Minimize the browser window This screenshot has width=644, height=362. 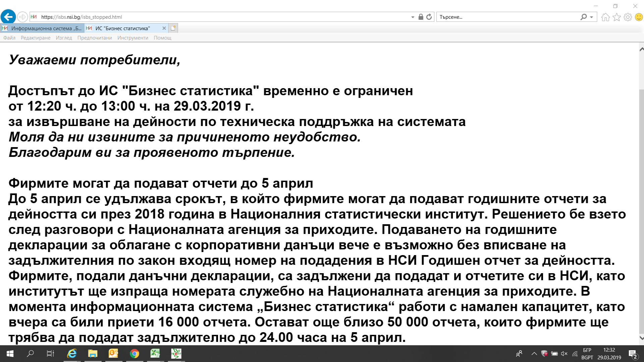tap(596, 6)
